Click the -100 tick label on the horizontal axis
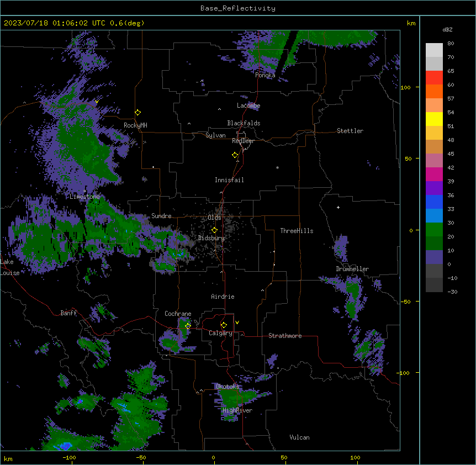Viewport: 476px width, 465px height. (x=69, y=457)
